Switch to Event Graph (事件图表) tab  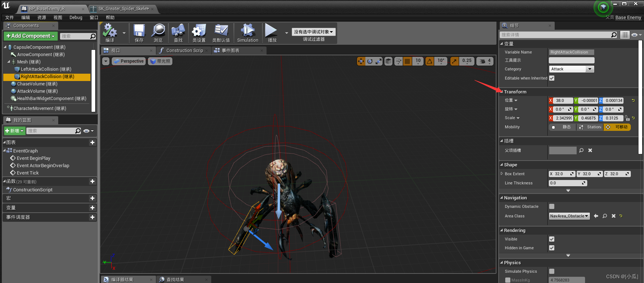[x=230, y=51]
